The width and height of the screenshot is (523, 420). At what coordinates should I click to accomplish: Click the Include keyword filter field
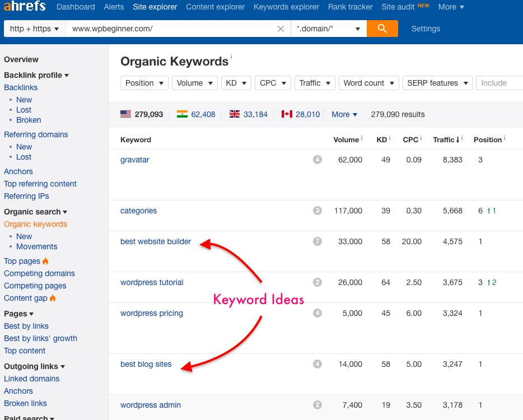click(499, 83)
